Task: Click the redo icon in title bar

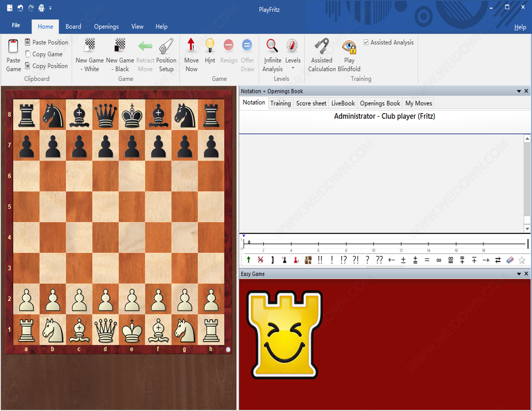Action: [31, 8]
